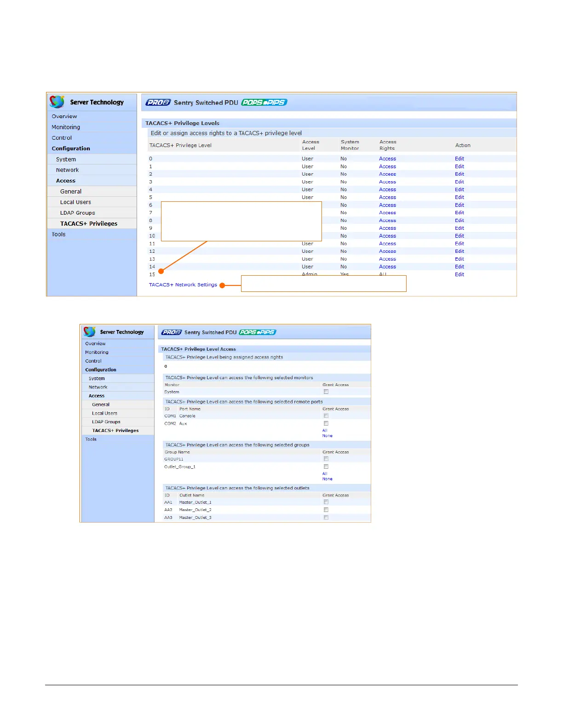The height and width of the screenshot is (728, 563).
Task: Open Control in the upper sidebar
Action: [x=62, y=138]
